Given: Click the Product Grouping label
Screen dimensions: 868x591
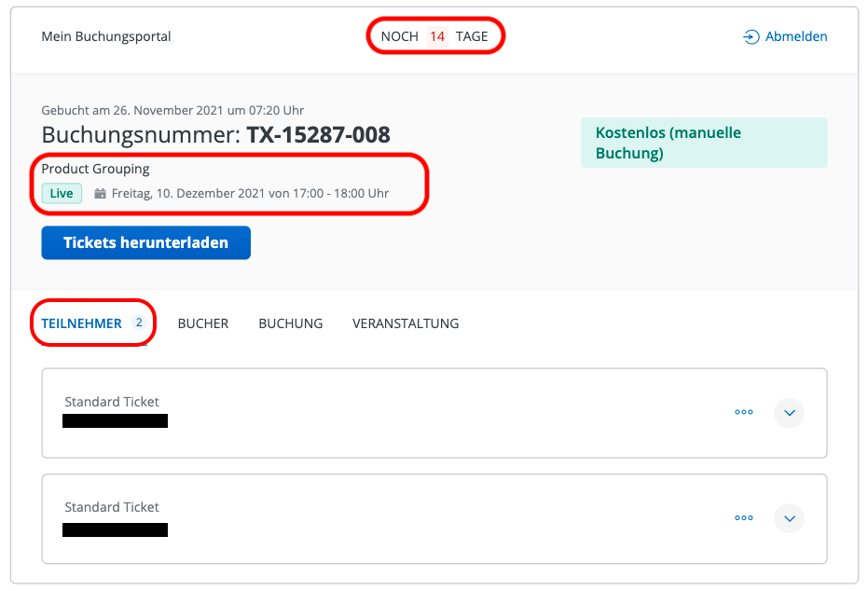Looking at the screenshot, I should pyautogui.click(x=95, y=169).
